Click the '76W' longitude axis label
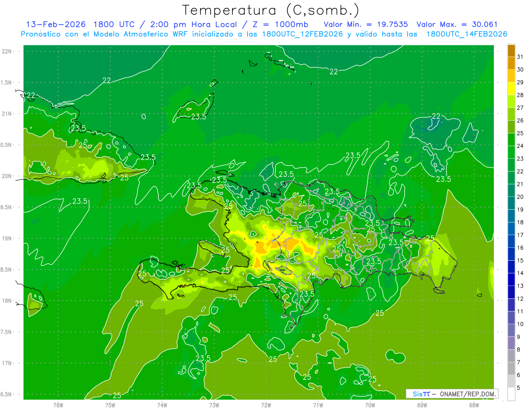532x411 pixels. pos(58,405)
